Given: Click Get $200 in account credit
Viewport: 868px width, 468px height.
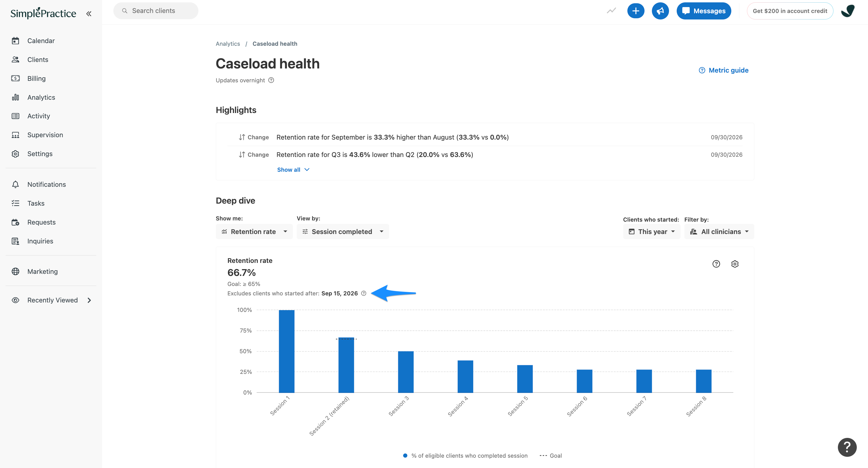Looking at the screenshot, I should (789, 11).
